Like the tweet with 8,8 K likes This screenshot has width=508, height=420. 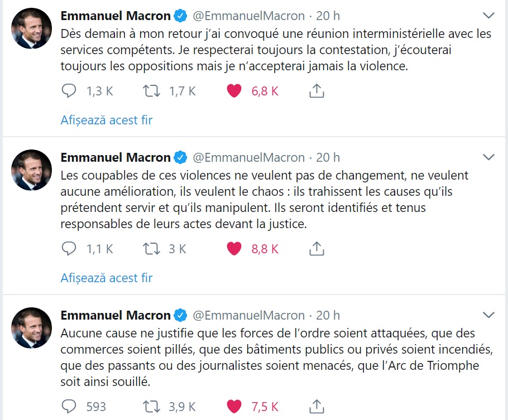(x=234, y=249)
